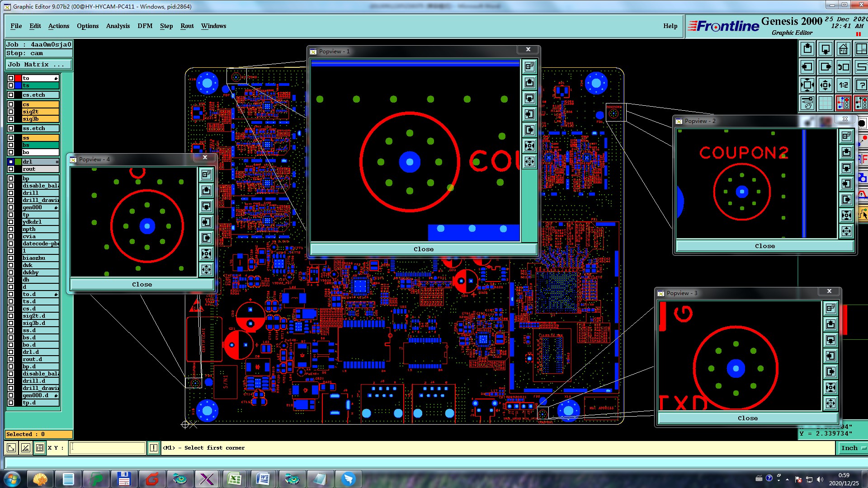Screen dimensions: 868x488
Task: Click the tools and palette settings icon
Action: (807, 103)
